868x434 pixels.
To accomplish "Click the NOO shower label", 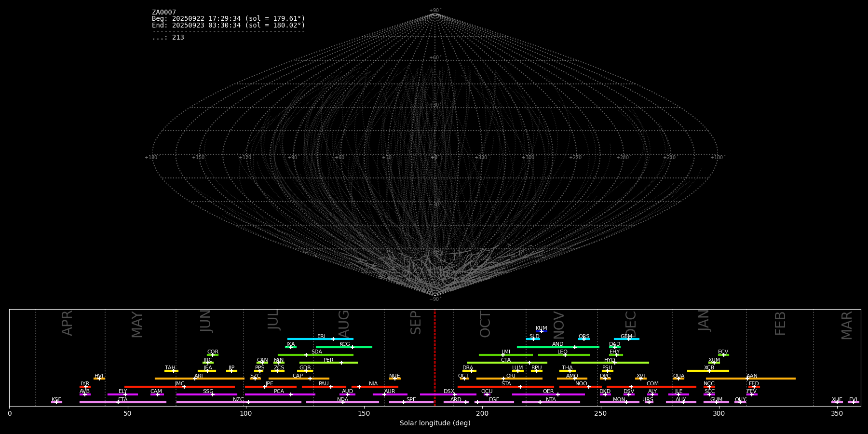I will click(x=581, y=384).
